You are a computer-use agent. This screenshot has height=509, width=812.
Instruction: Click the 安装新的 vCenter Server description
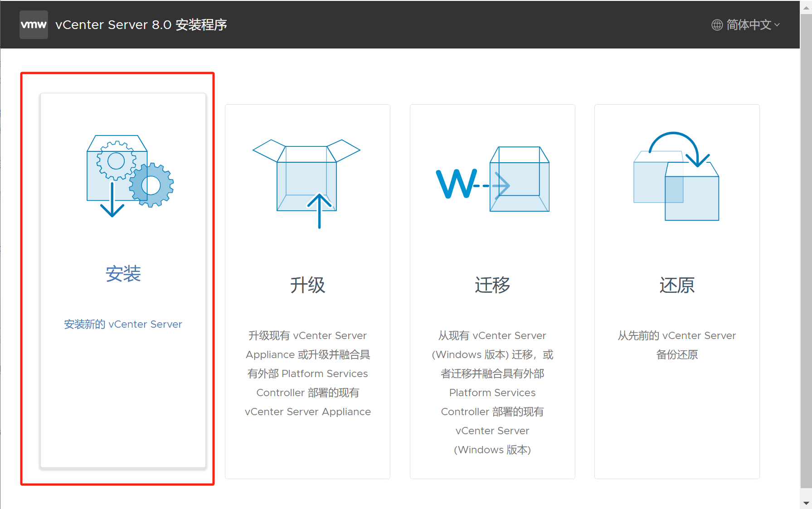[123, 324]
